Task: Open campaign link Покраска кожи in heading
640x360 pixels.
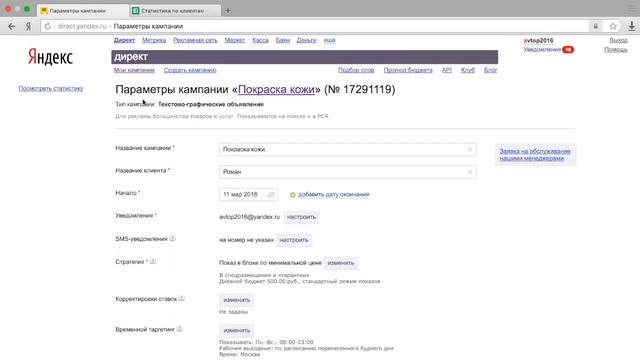Action: 276,89
